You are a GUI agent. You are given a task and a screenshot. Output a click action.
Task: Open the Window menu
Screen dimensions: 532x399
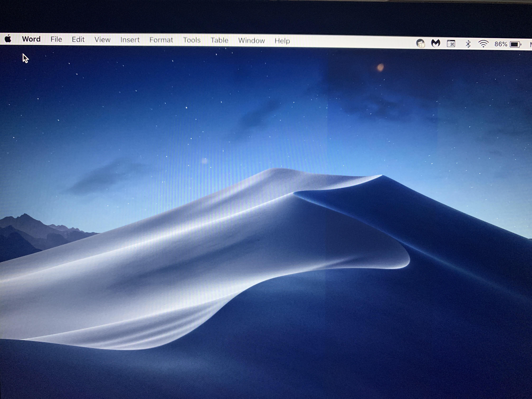click(x=252, y=41)
